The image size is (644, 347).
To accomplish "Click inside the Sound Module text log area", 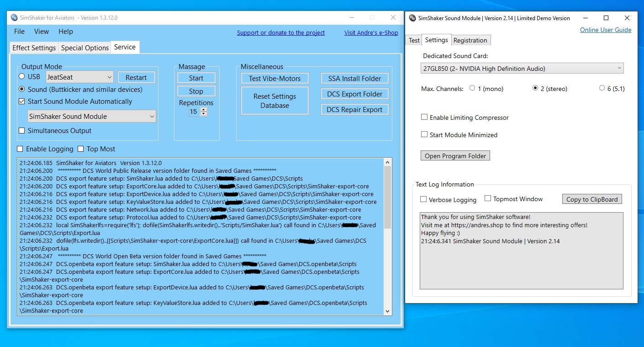I will coord(521,251).
